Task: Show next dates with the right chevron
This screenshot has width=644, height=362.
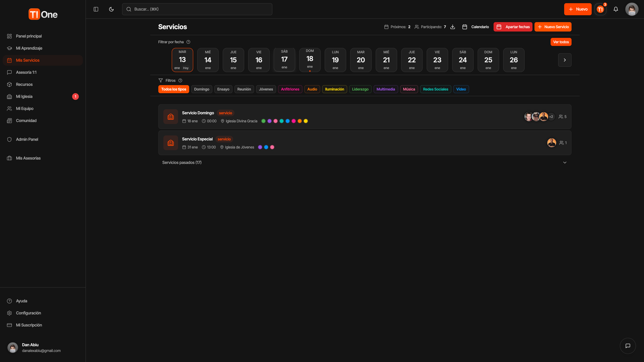Action: point(565,60)
